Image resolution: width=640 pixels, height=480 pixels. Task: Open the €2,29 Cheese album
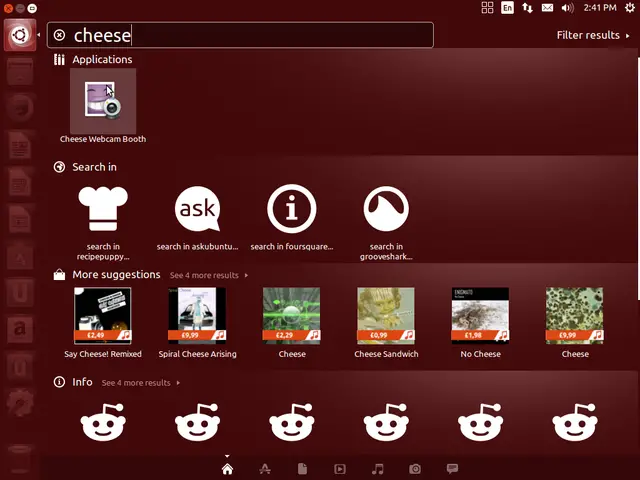pos(291,316)
